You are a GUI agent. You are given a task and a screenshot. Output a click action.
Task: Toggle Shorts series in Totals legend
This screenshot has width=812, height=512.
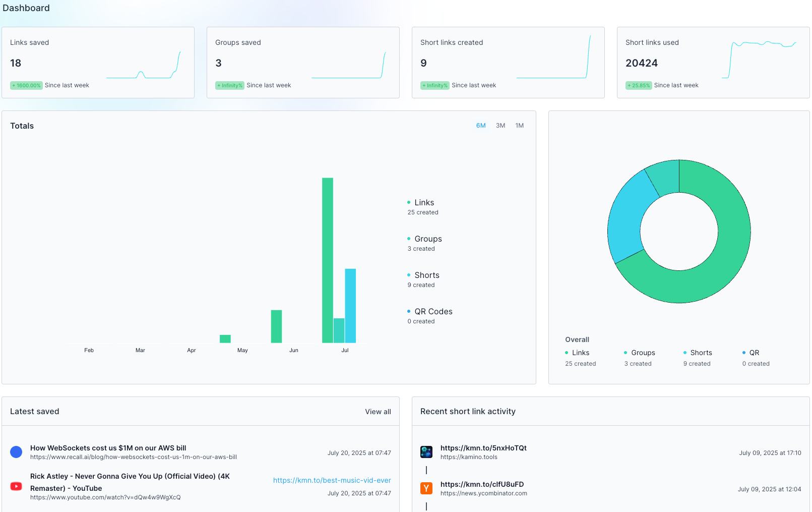coord(426,275)
